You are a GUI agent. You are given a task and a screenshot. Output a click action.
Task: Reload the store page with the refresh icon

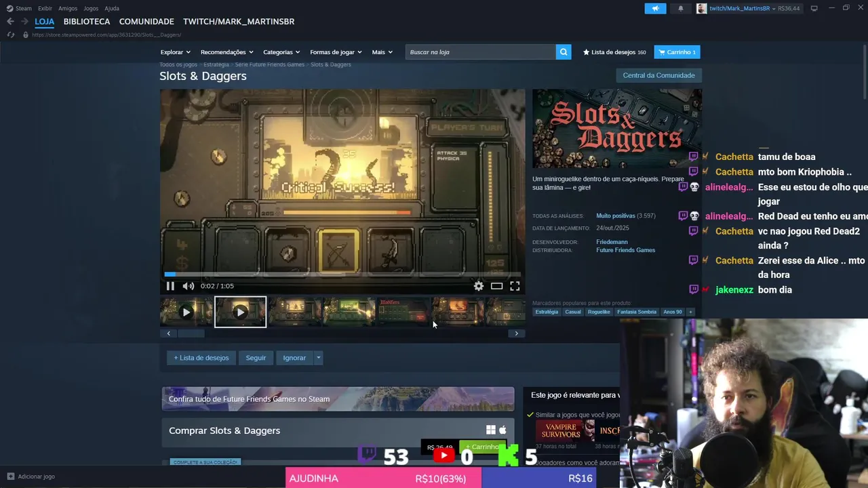click(11, 35)
